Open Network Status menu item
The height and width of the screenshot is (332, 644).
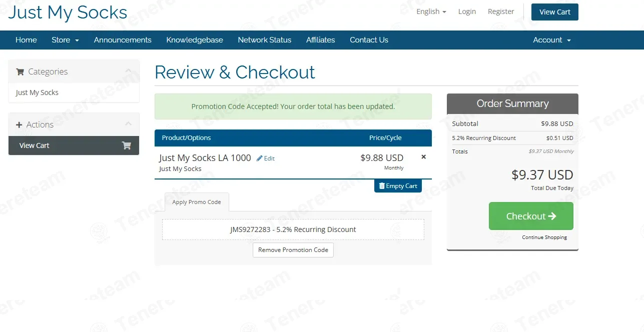264,40
